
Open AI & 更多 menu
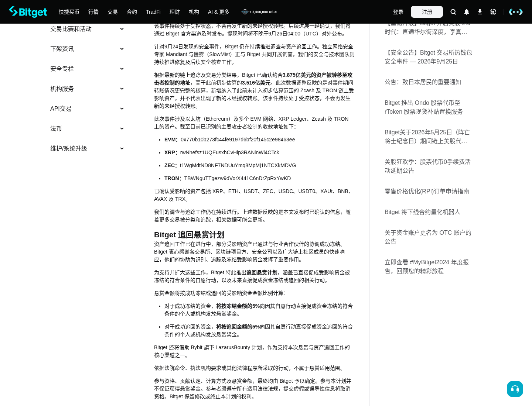pos(219,12)
